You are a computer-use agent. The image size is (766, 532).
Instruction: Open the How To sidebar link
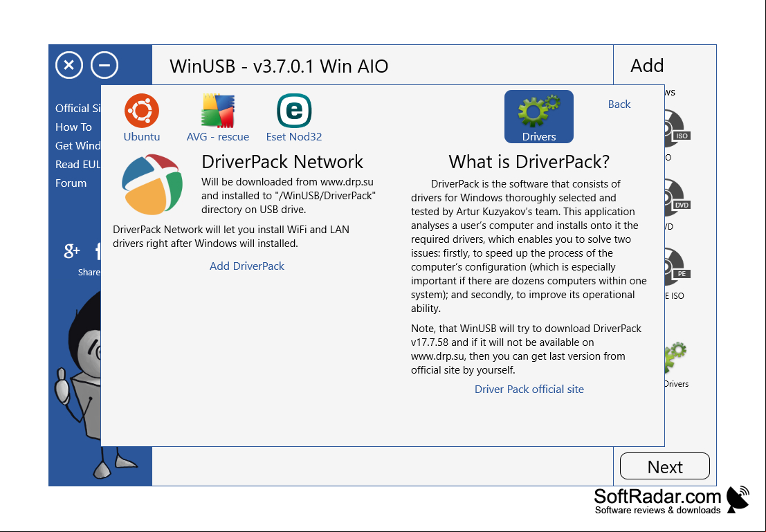pyautogui.click(x=73, y=127)
